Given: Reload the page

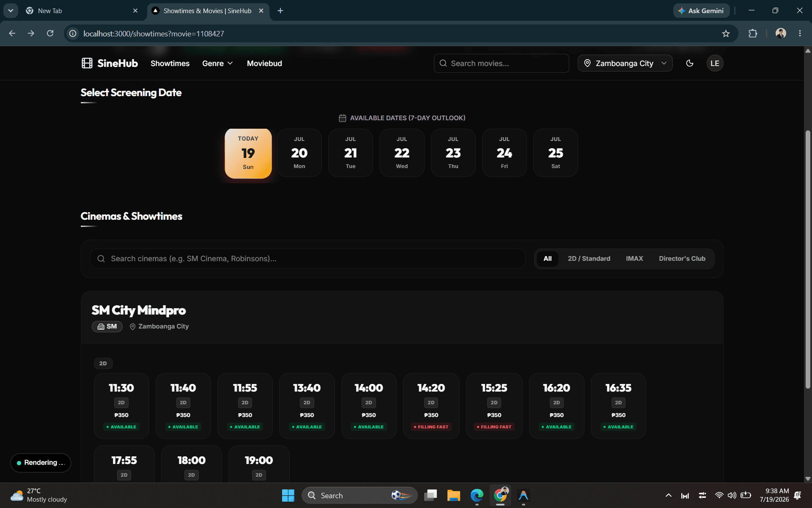Looking at the screenshot, I should [50, 33].
